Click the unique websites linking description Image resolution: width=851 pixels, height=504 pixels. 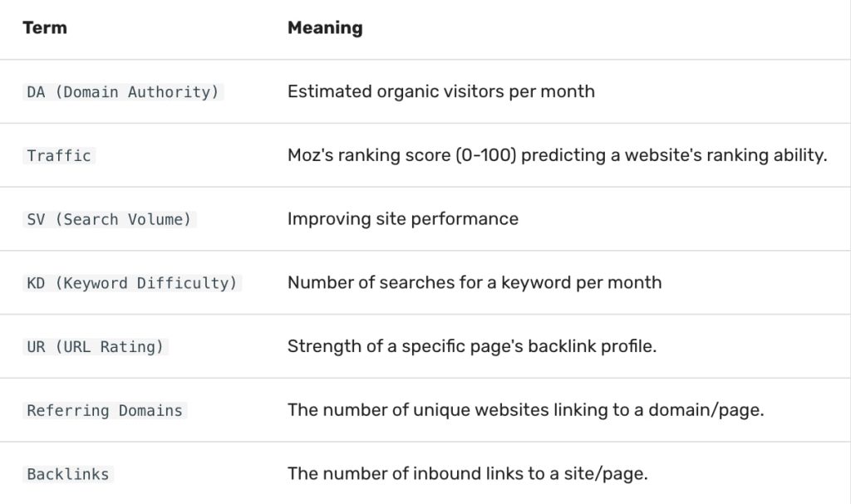click(x=525, y=410)
